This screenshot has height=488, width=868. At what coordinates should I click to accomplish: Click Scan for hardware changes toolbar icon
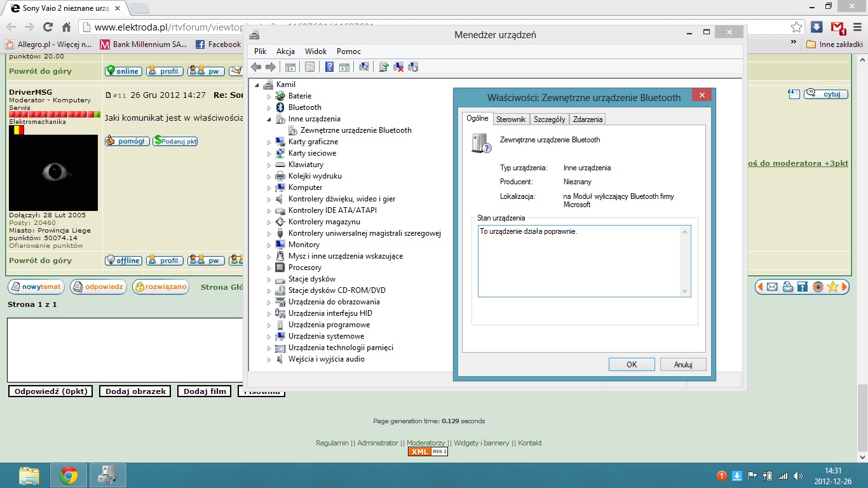coord(364,67)
